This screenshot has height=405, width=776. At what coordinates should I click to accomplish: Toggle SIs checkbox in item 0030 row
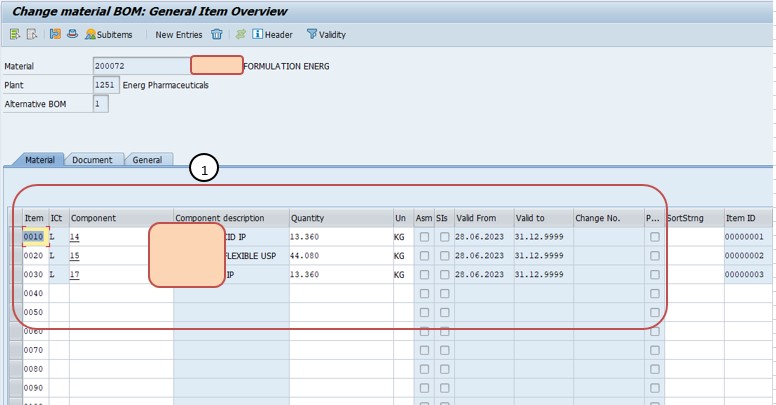[x=444, y=275]
